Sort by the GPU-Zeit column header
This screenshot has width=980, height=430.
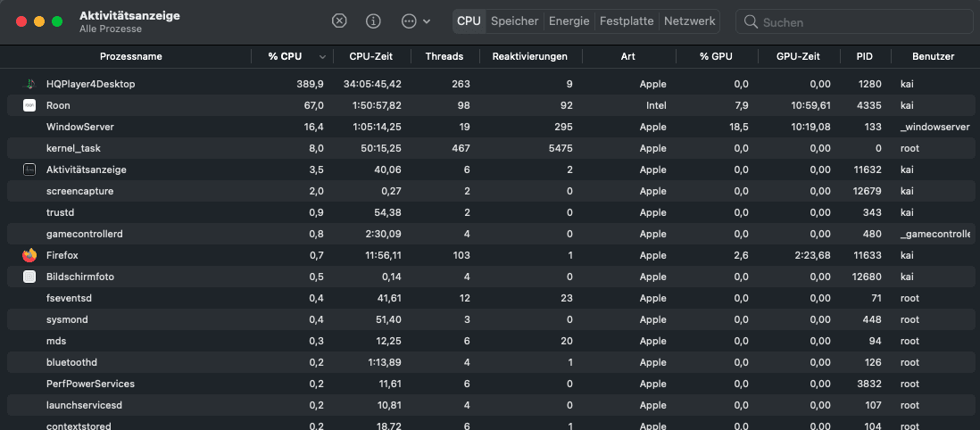pos(798,56)
